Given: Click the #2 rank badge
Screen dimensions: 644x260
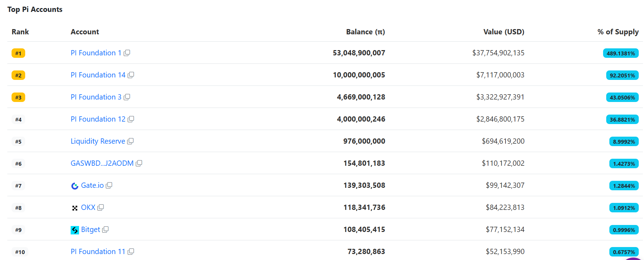Looking at the screenshot, I should tap(18, 75).
